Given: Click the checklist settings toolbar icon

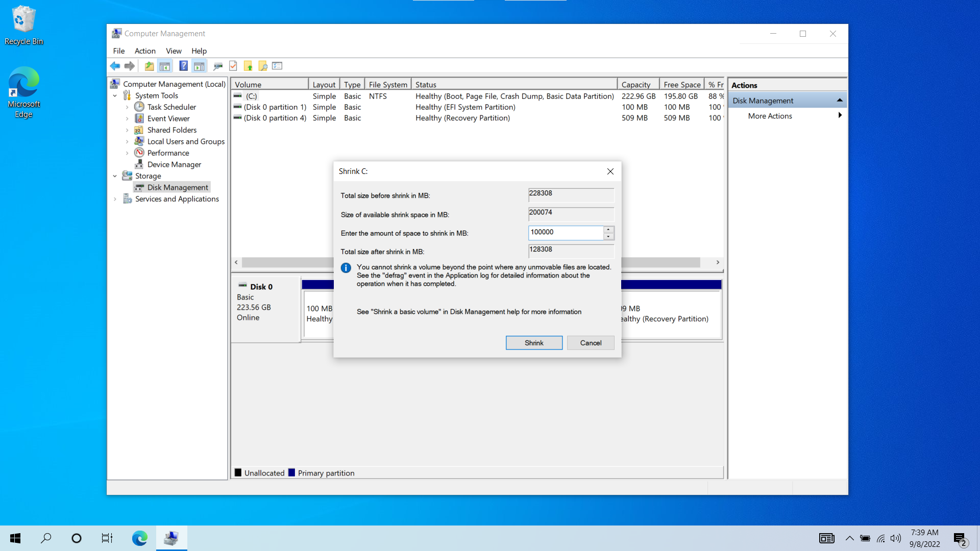Looking at the screenshot, I should [277, 66].
